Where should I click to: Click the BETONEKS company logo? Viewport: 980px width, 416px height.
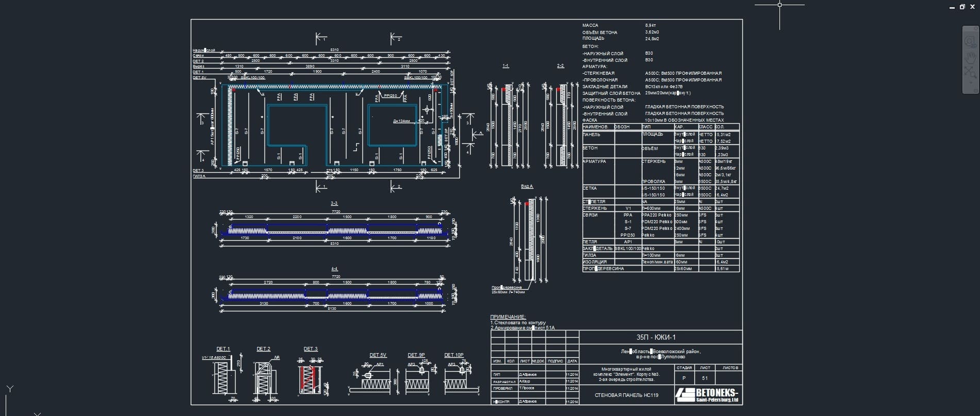[x=707, y=394]
